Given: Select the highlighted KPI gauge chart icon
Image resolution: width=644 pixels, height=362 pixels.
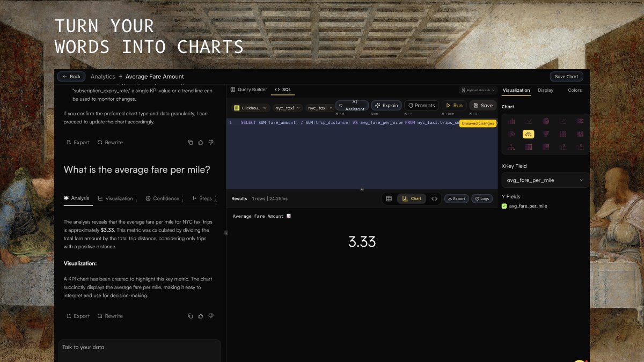Looking at the screenshot, I should coord(529,134).
